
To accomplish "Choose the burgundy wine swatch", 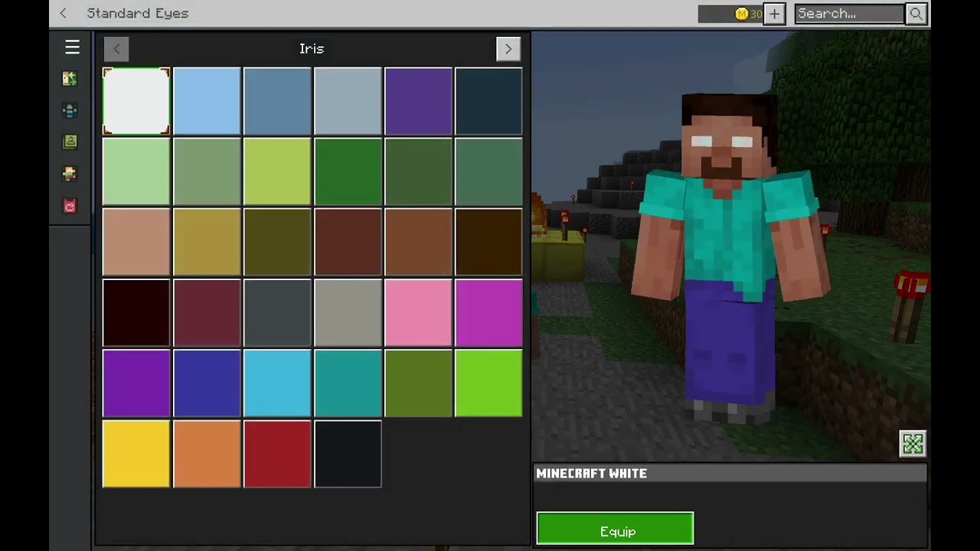I will pos(207,312).
